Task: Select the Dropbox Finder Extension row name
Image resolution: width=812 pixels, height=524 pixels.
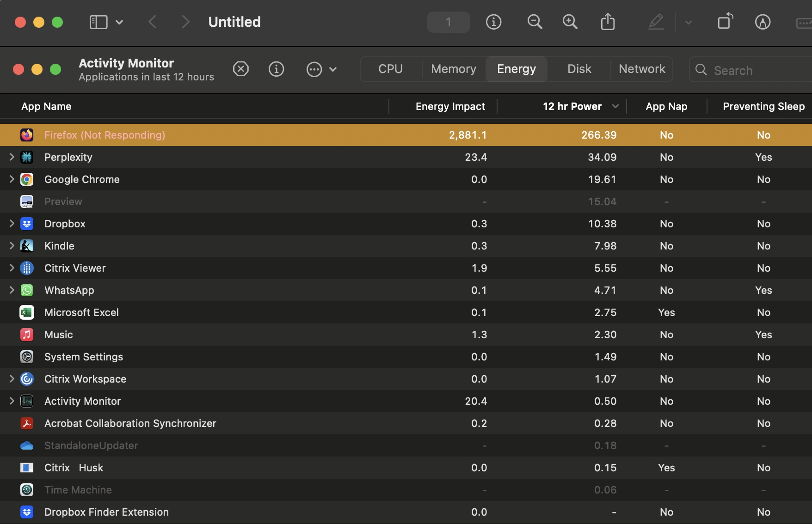Action: 106,512
